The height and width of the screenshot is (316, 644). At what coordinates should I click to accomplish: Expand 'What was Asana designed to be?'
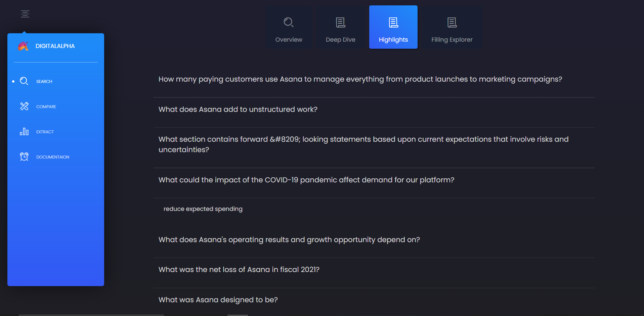(x=374, y=300)
